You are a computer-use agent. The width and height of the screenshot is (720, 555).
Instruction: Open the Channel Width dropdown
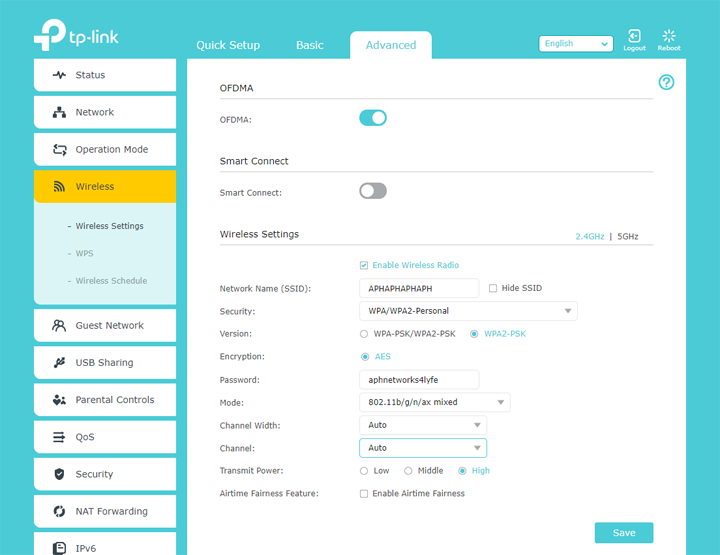click(x=422, y=425)
